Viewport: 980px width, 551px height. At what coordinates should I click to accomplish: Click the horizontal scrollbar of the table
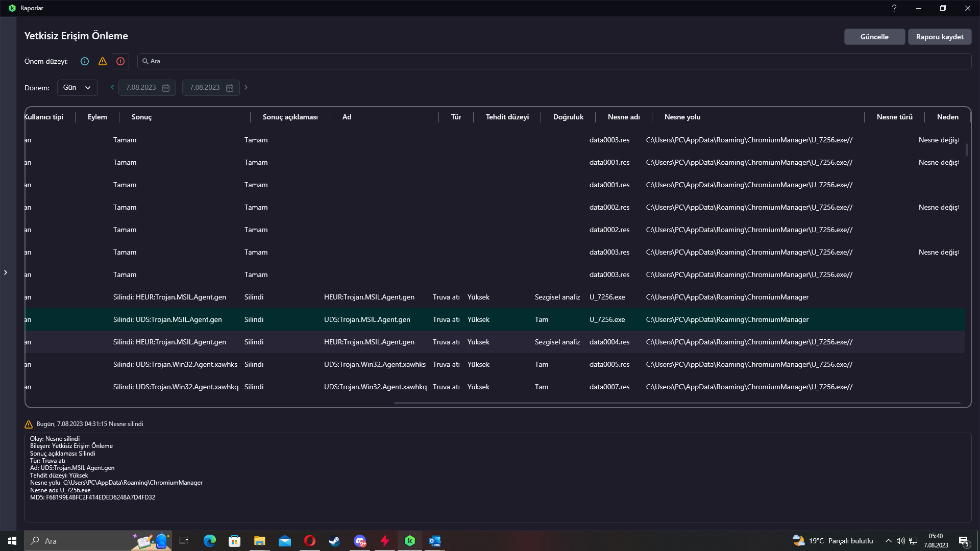[x=676, y=403]
